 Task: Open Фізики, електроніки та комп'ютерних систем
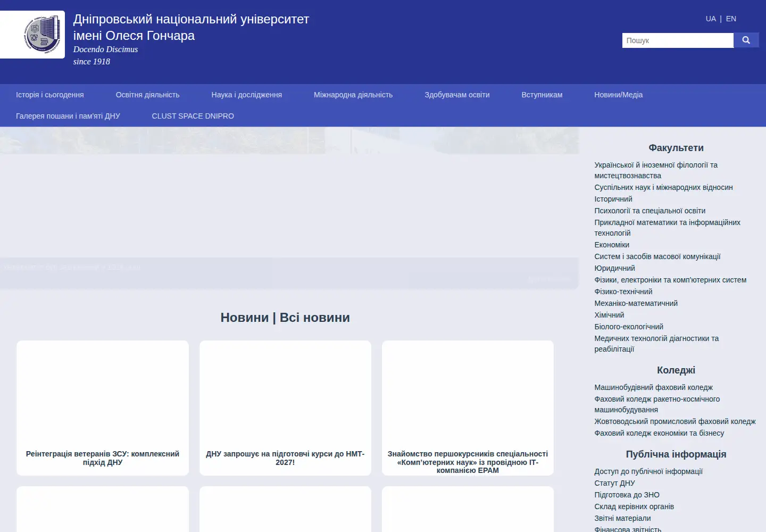click(670, 280)
